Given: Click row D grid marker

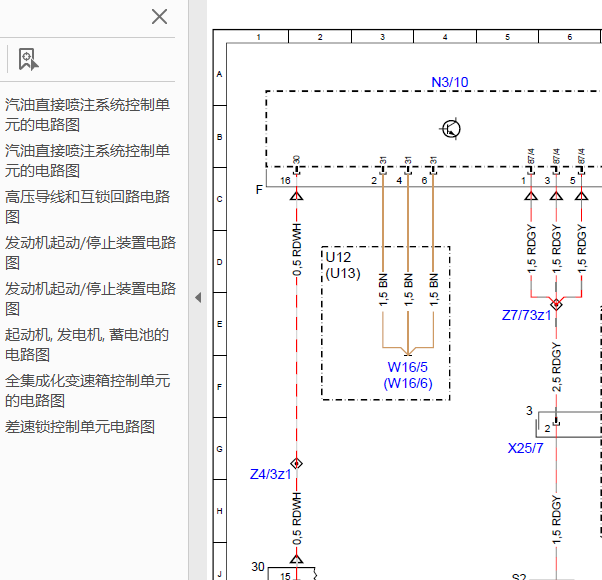Looking at the screenshot, I should (x=220, y=262).
